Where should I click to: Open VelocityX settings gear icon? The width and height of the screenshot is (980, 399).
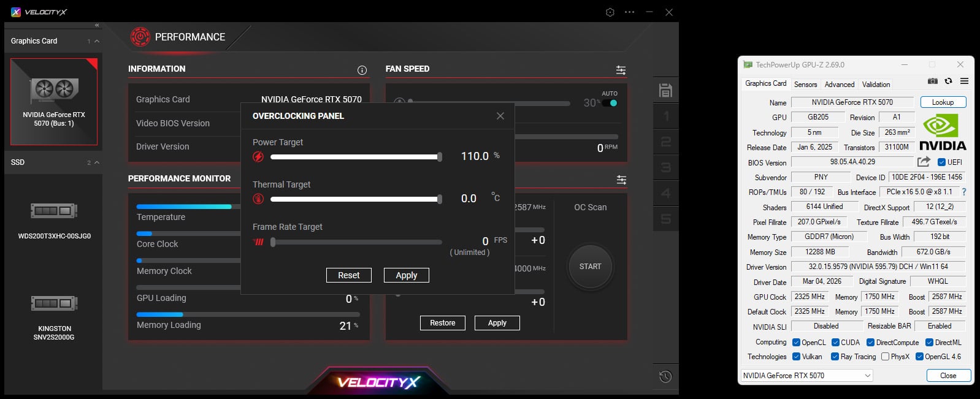coord(610,12)
